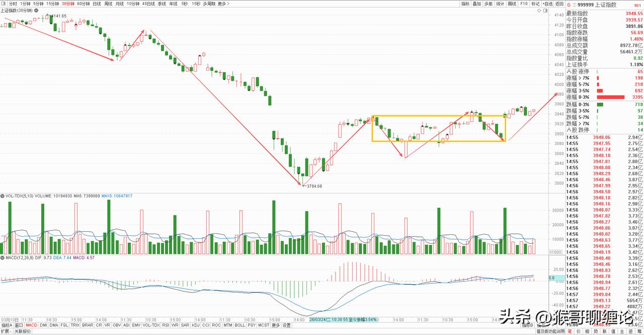Select the 5分钟 period
This screenshot has height=335, width=644.
(38, 4)
